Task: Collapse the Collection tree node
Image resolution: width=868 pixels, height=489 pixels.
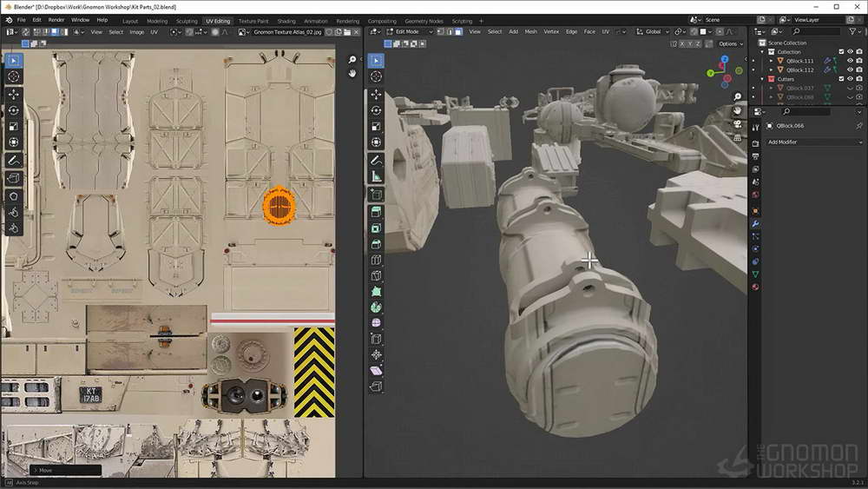Action: (762, 51)
